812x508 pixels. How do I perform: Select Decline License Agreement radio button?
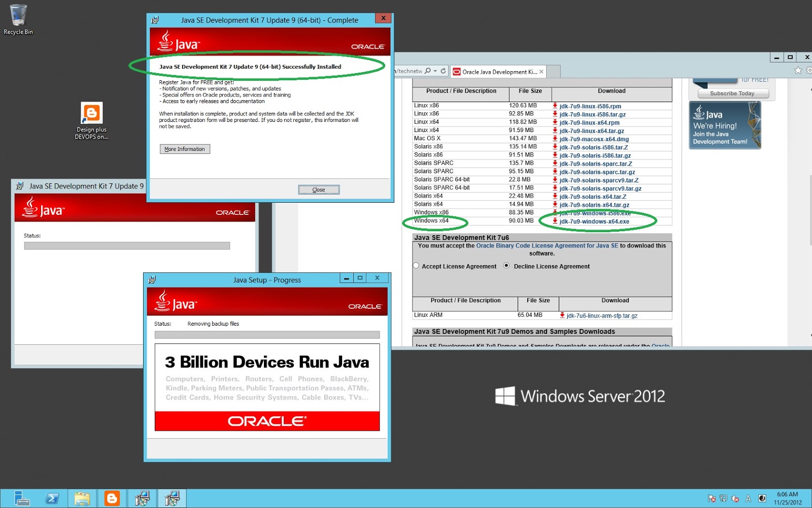click(506, 266)
